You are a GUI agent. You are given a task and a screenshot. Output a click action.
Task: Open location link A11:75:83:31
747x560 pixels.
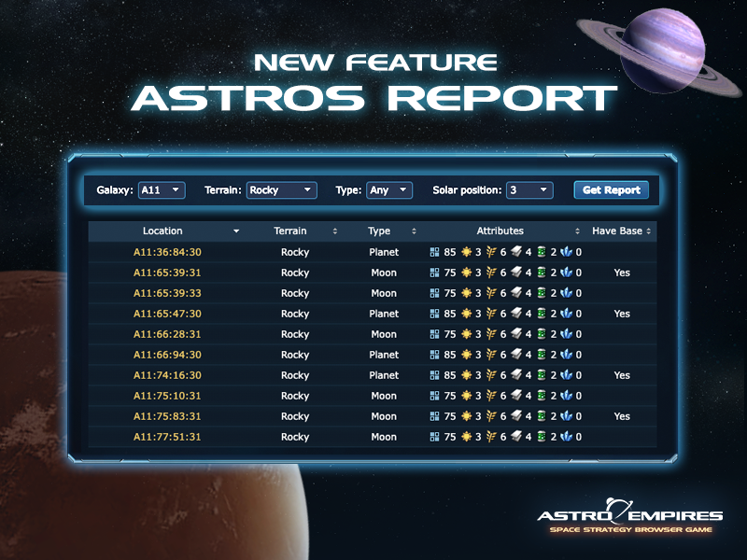[x=167, y=415]
